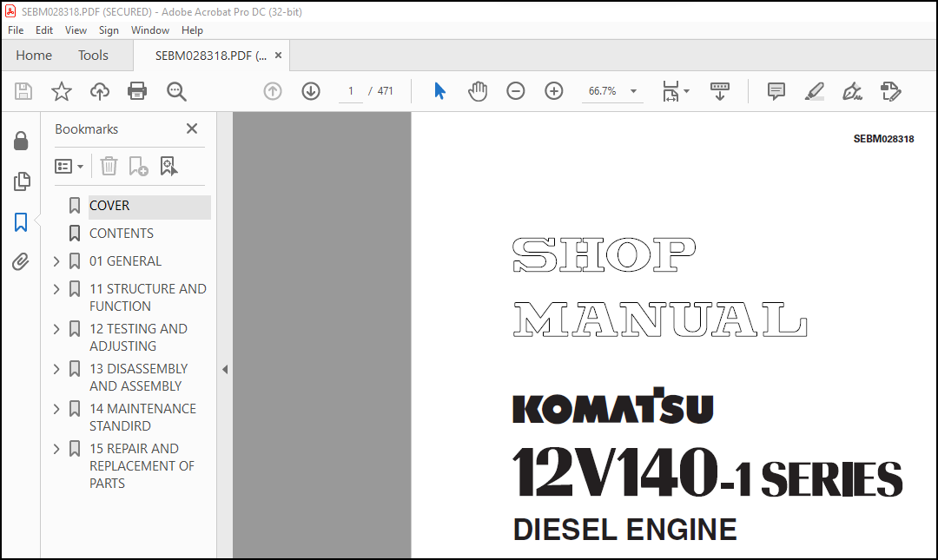Screen dimensions: 938x560
Task: Expand 14 MAINTENANCE STANDIRD bookmark
Action: point(56,409)
